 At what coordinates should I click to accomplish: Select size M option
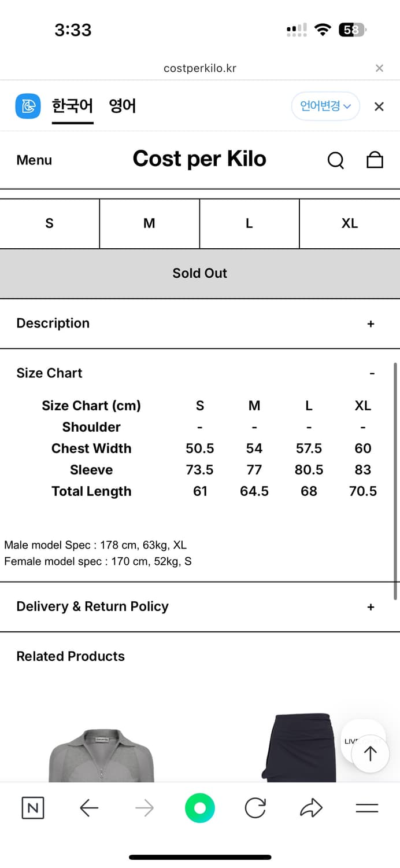coord(149,223)
